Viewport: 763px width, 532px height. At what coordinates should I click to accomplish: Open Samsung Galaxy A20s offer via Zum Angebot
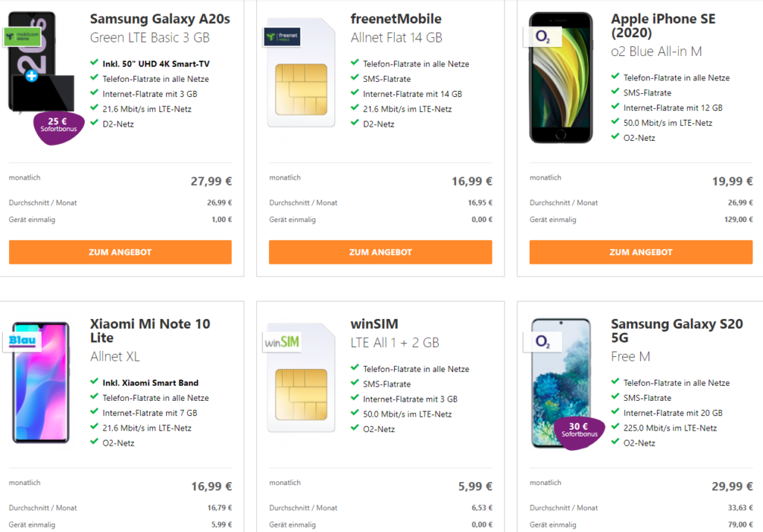tap(120, 252)
